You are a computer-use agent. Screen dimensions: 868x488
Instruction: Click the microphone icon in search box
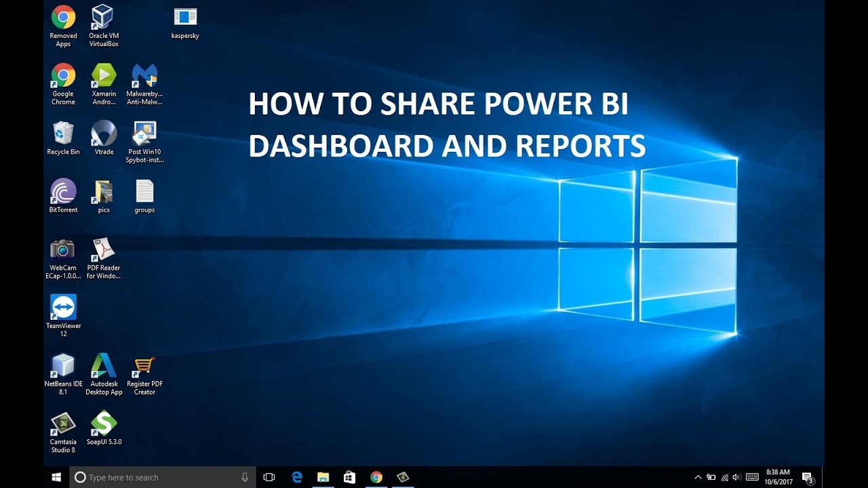(245, 477)
